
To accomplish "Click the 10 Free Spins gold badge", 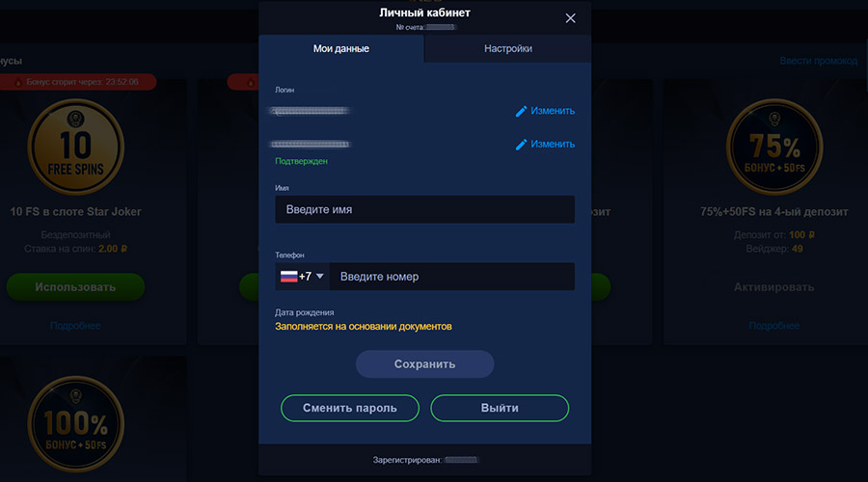I will pos(75,146).
